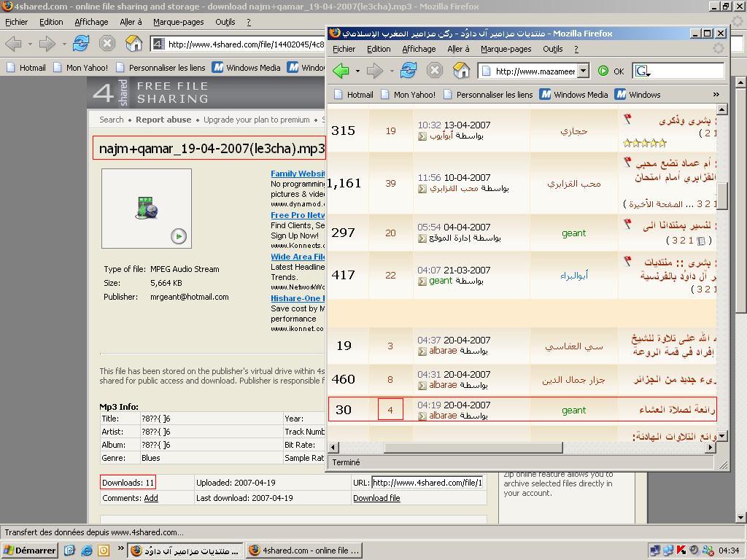Screen dimensions: 747x560
Task: Expand URL dropdown in front window
Action: click(583, 71)
